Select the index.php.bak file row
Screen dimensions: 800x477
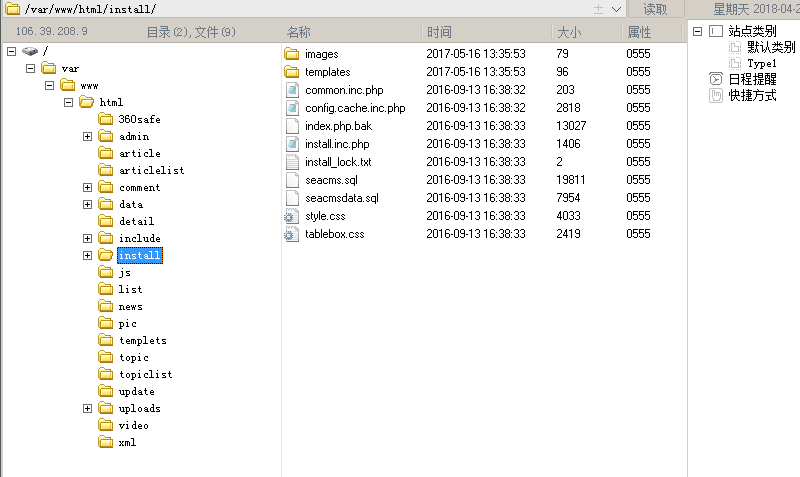click(x=338, y=126)
